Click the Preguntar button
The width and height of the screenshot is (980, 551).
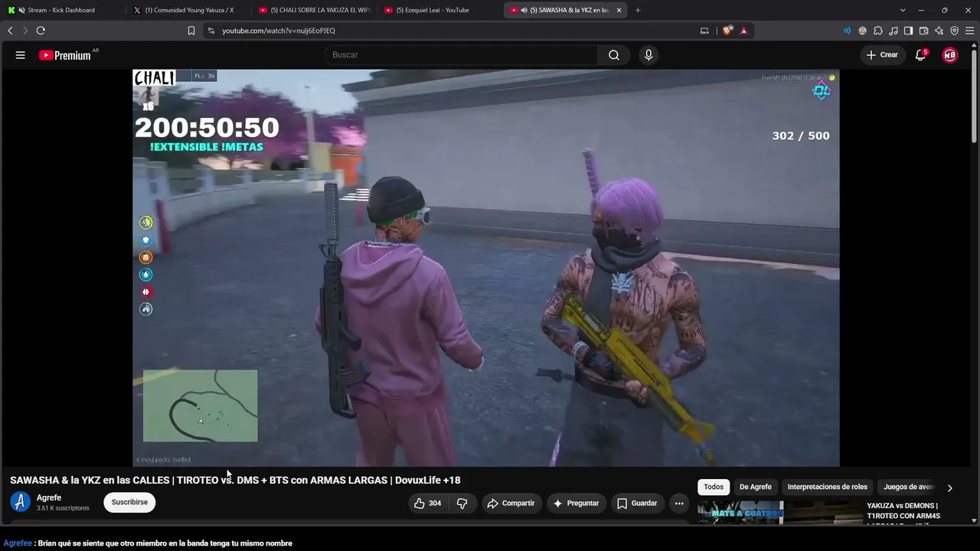576,503
